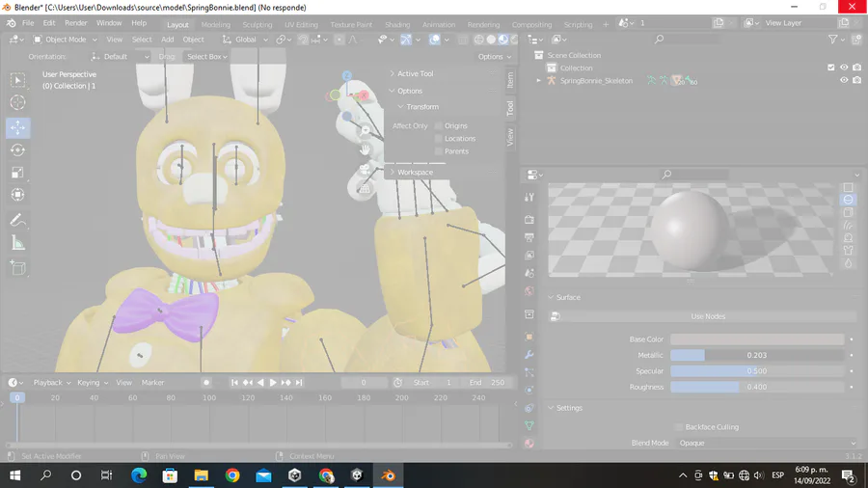Open the Modifier properties wrench tab

point(529,355)
